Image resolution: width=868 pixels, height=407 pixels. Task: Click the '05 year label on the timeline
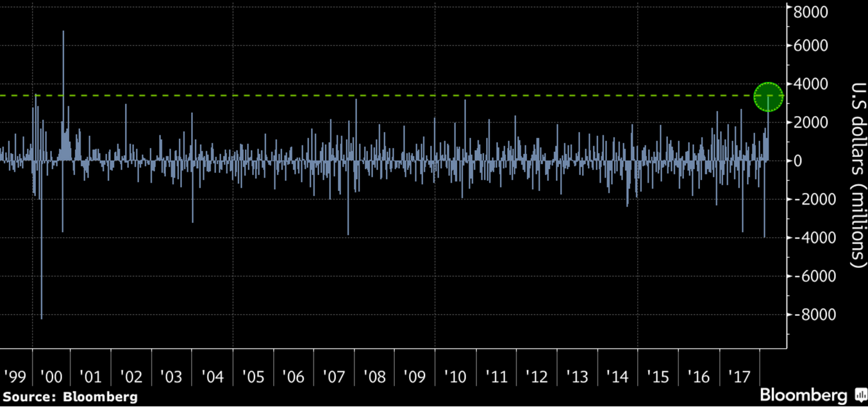pyautogui.click(x=253, y=376)
